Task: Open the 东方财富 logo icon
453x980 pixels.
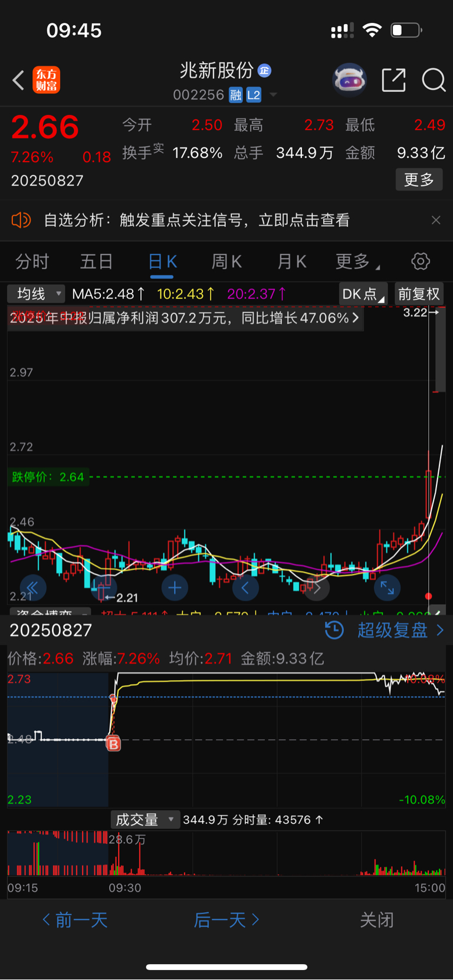Action: point(46,80)
